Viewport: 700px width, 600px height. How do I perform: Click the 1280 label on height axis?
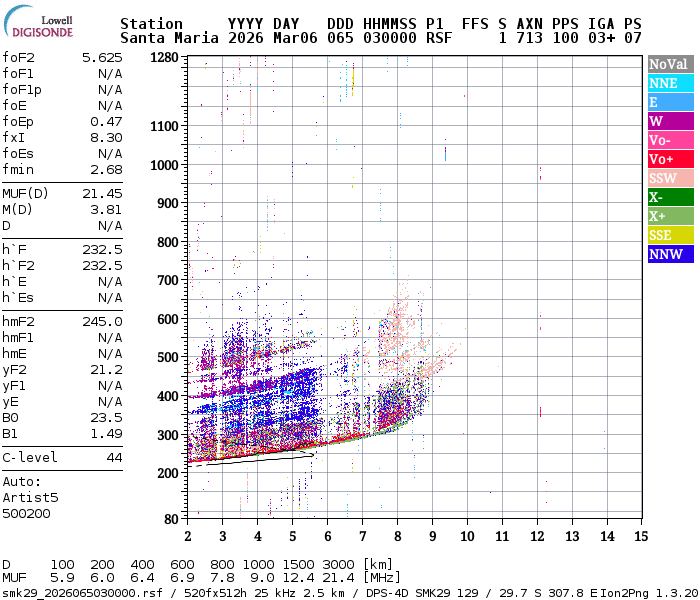coord(164,58)
